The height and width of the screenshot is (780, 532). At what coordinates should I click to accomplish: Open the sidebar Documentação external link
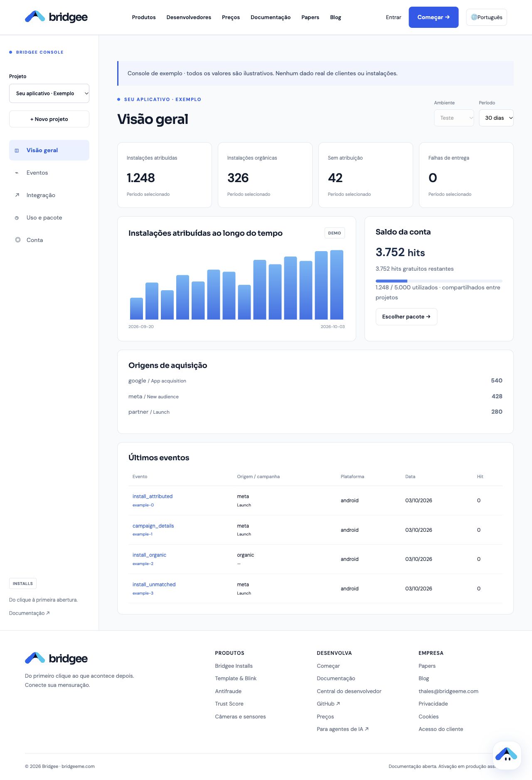point(30,613)
